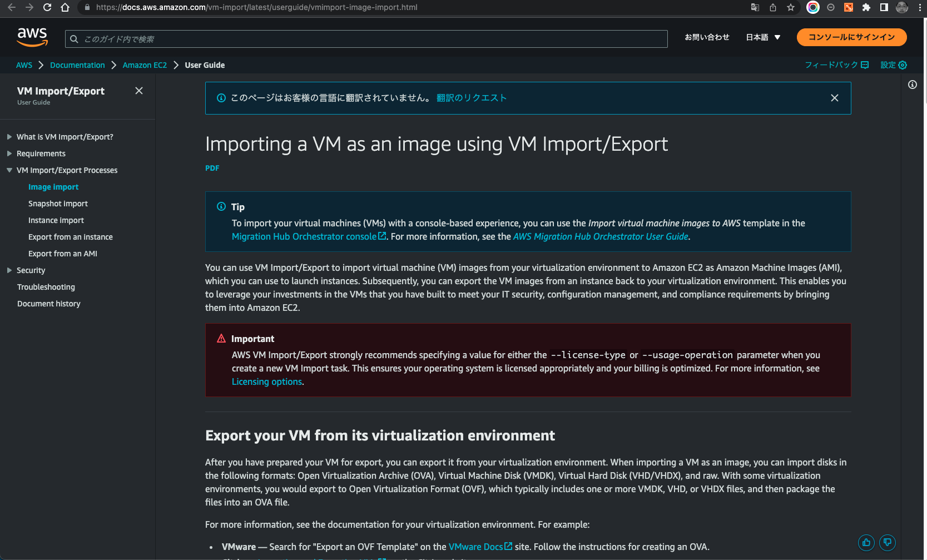Open the 日本語 language dropdown

pyautogui.click(x=763, y=37)
